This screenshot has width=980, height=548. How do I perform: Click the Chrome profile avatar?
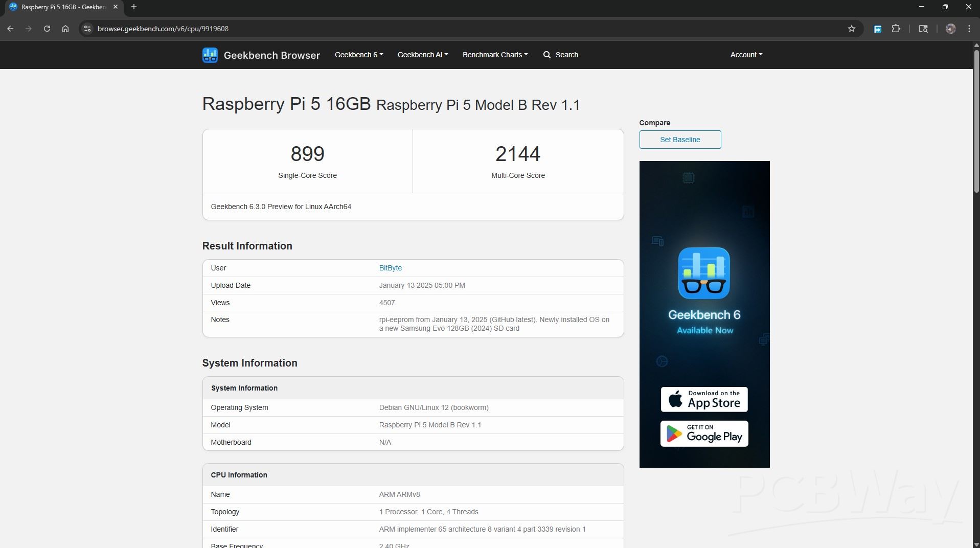(950, 29)
